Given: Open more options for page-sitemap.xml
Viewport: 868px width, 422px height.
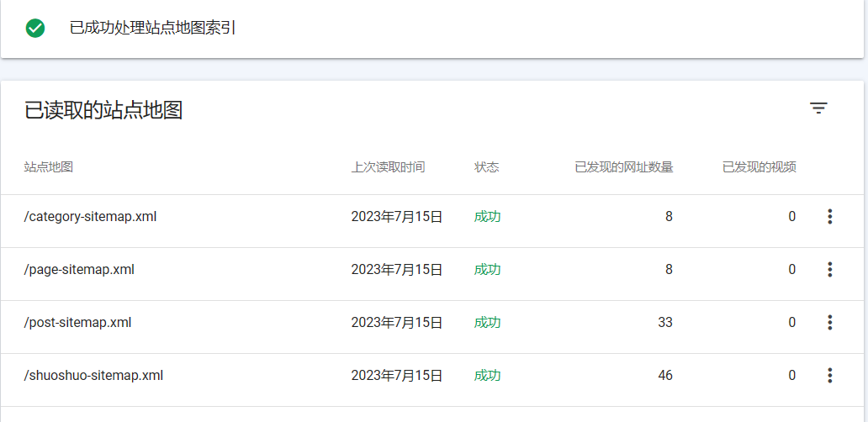Looking at the screenshot, I should (829, 269).
